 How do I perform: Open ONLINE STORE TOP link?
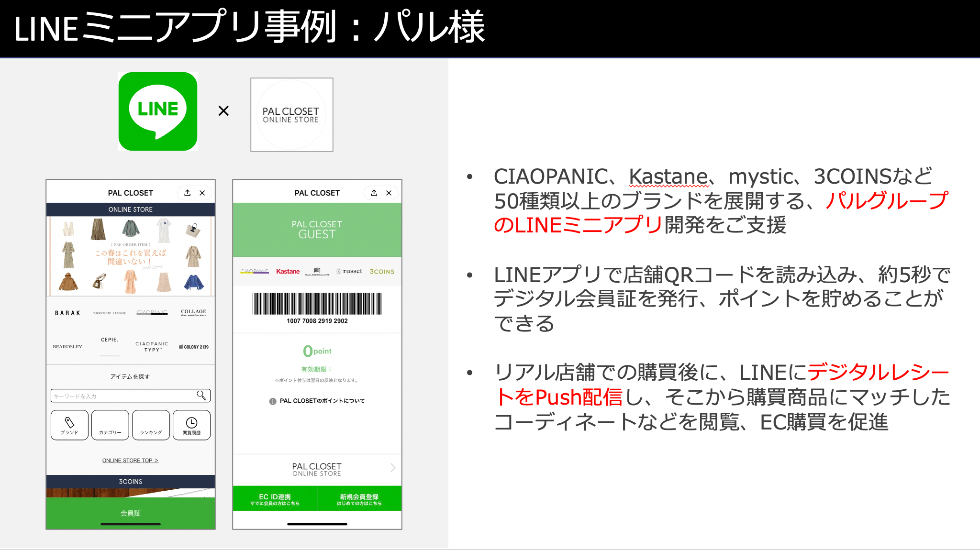point(130,460)
